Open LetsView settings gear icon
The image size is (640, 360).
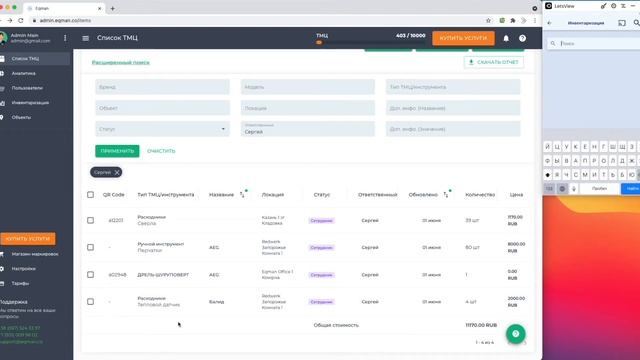(x=613, y=6)
